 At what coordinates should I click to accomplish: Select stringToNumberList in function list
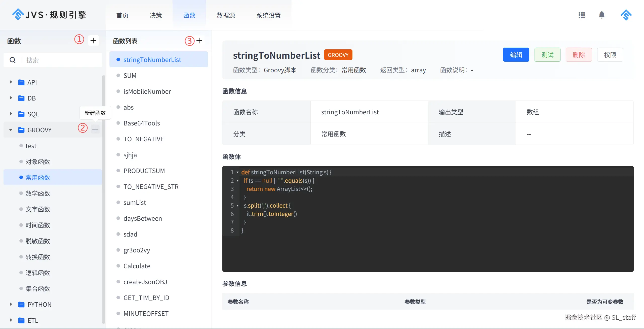point(159,60)
